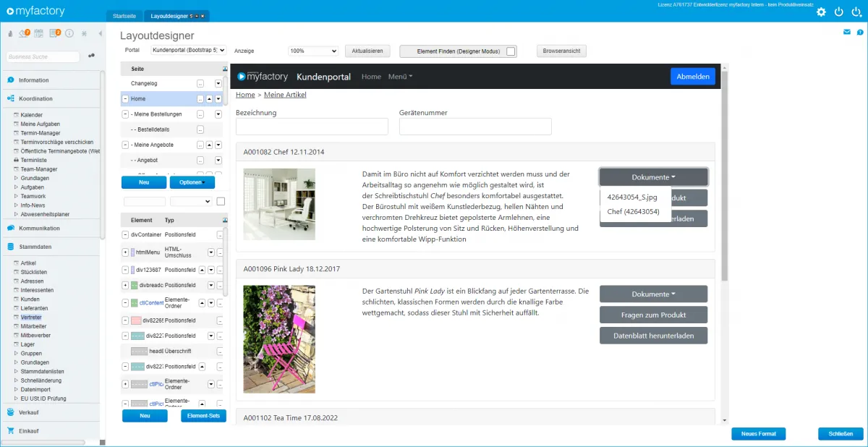Click the Stammdaten database icon
Image resolution: width=868 pixels, height=447 pixels.
[x=10, y=247]
